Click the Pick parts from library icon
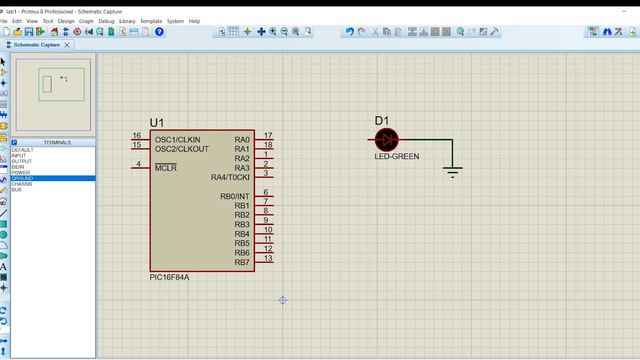 point(460,31)
